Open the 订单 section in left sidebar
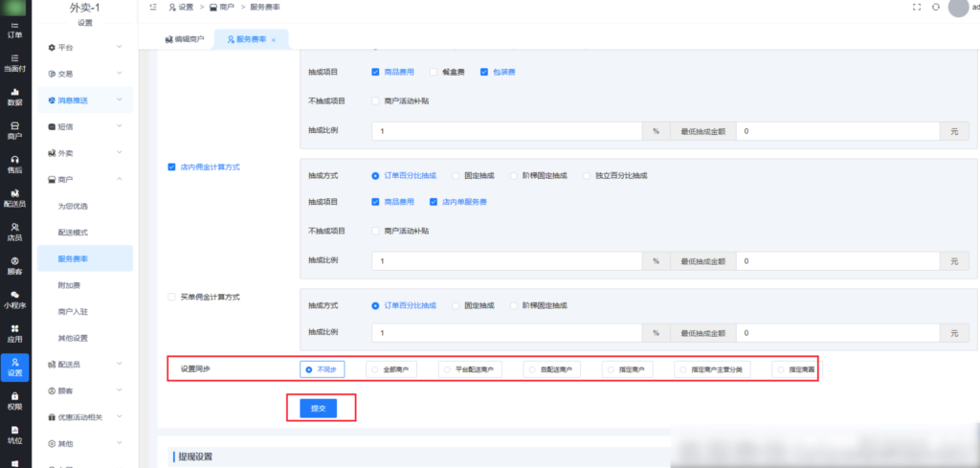Image resolution: width=980 pixels, height=468 pixels. (14, 31)
